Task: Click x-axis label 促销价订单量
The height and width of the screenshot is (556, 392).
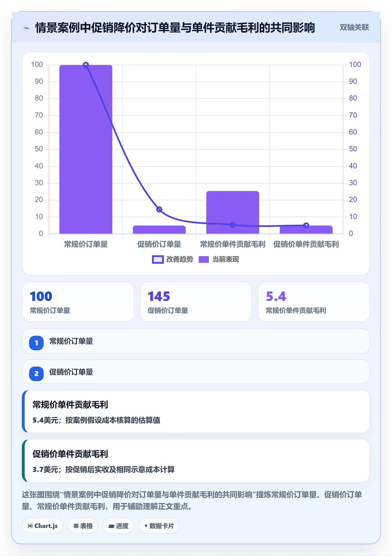Action: [x=159, y=244]
